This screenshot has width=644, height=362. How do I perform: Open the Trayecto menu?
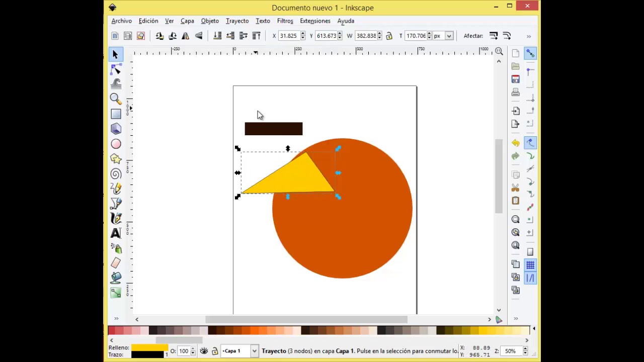point(237,21)
